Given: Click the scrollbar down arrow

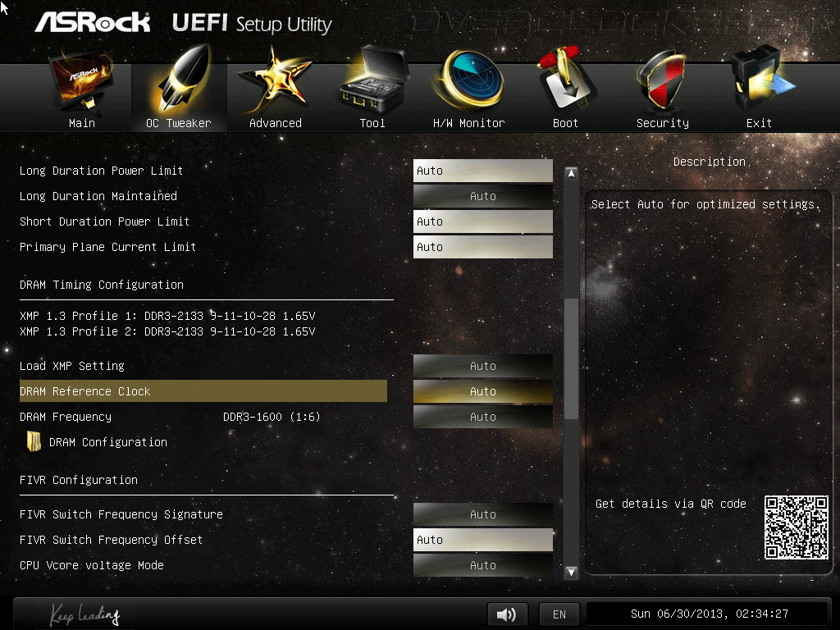Looking at the screenshot, I should click(x=571, y=572).
